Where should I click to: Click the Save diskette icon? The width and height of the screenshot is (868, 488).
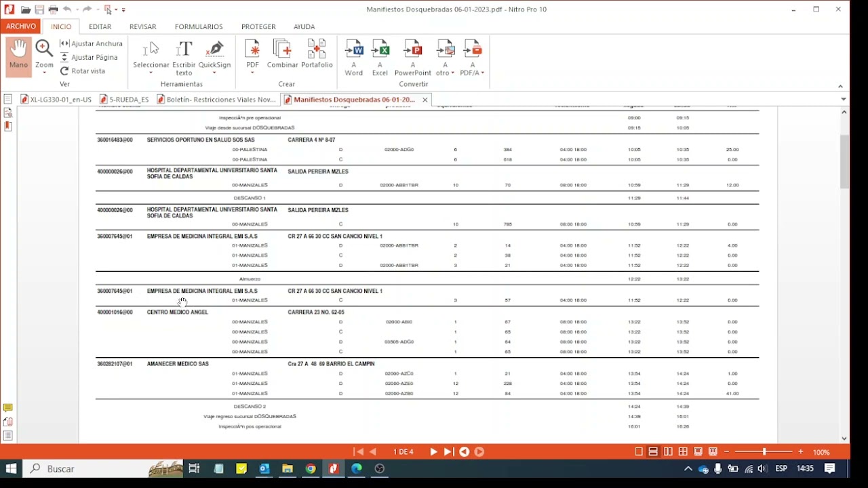pyautogui.click(x=39, y=9)
